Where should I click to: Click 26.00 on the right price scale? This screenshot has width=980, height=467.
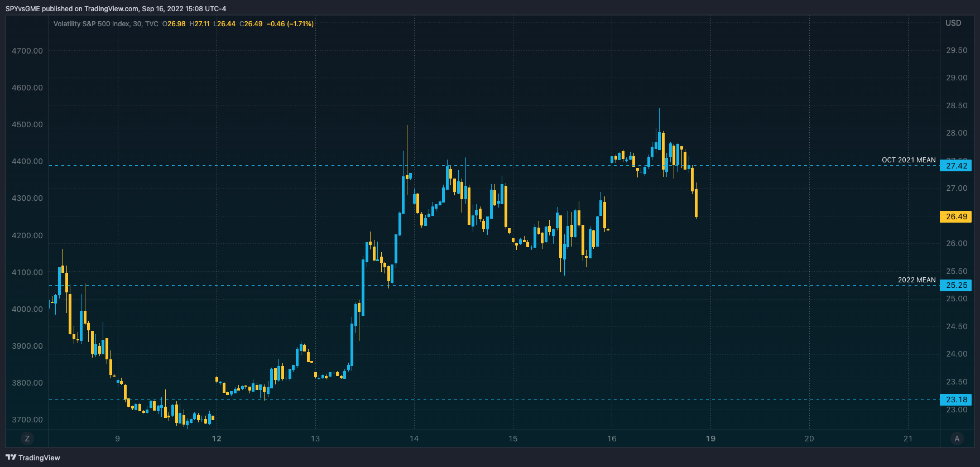(957, 243)
